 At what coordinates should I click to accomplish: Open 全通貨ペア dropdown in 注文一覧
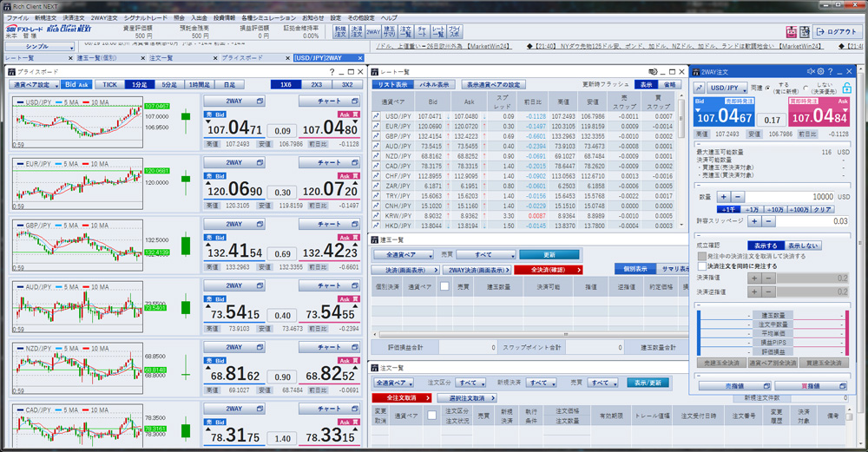(393, 383)
